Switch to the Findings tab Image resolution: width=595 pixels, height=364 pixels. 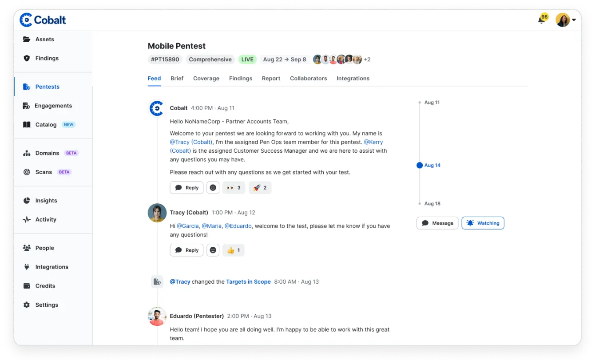[241, 79]
